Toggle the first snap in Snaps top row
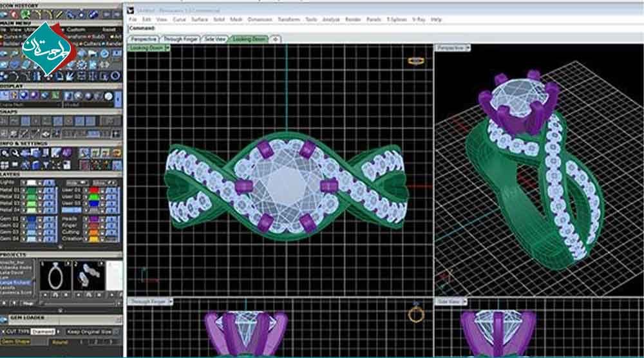 [5, 121]
